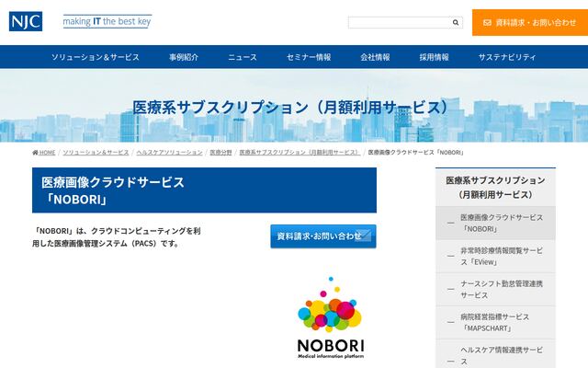Open 会社情報 menu item
588x368 pixels.
point(375,57)
